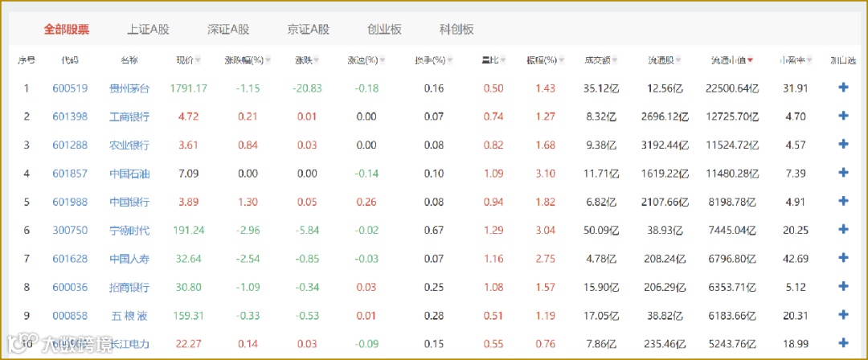Viewport: 868px width, 360px height.
Task: Open 中国银行 stock name link
Action: tap(129, 202)
